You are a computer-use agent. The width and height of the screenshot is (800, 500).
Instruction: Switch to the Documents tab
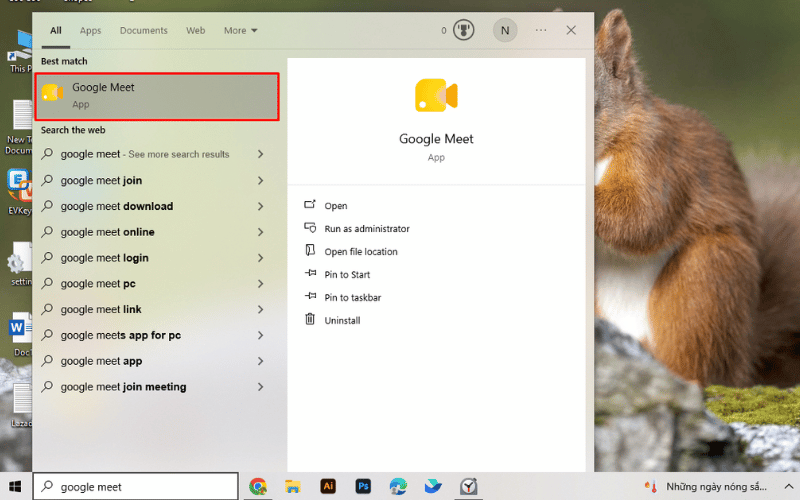tap(143, 31)
